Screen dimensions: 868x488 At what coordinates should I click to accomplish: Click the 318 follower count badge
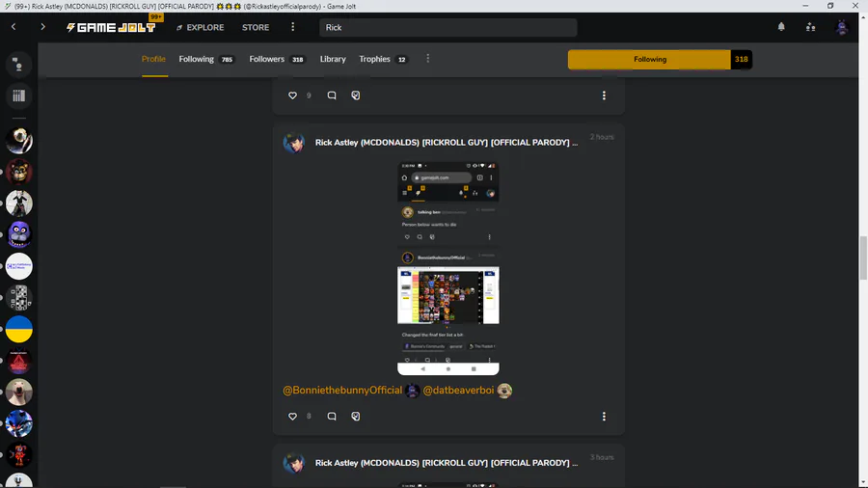coord(742,59)
